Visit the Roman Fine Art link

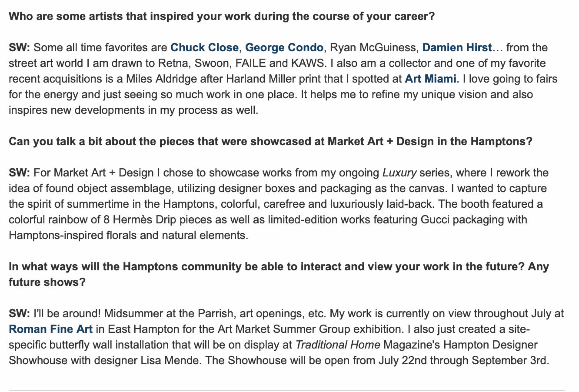coord(50,329)
